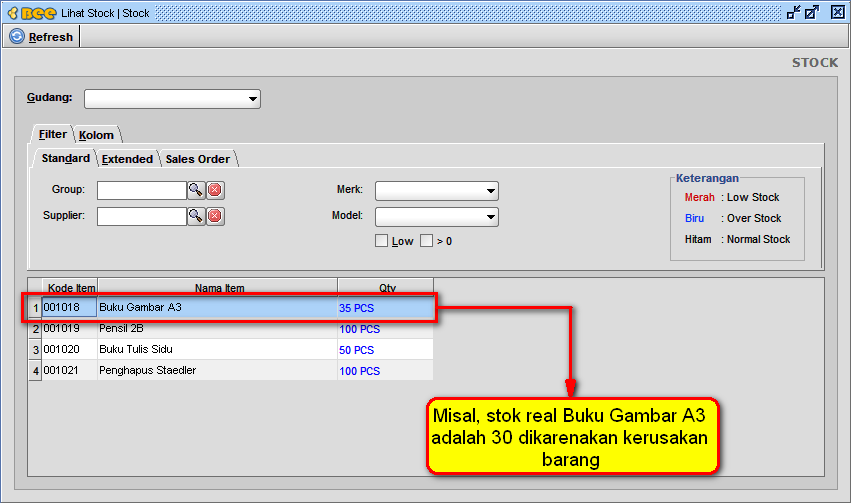
Task: Sort by Qty column header
Action: 386,287
